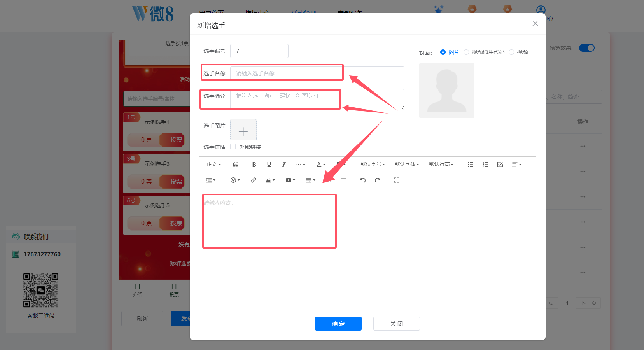
Task: Open the emoji dropdown
Action: pos(235,180)
